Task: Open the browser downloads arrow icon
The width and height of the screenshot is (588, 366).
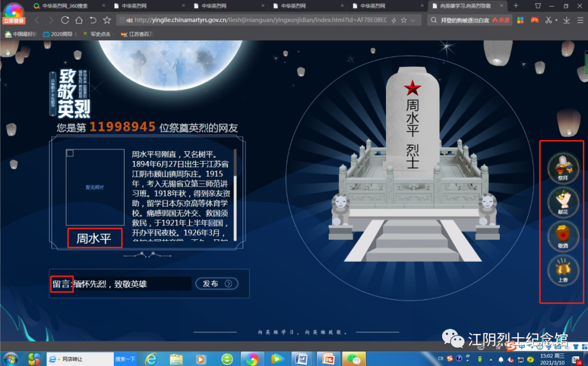Action: [x=567, y=20]
